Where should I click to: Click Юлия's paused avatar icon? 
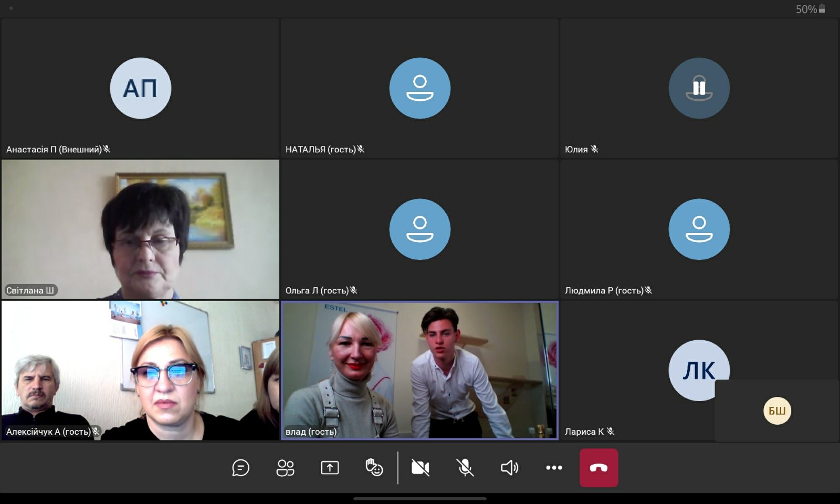pos(699,88)
